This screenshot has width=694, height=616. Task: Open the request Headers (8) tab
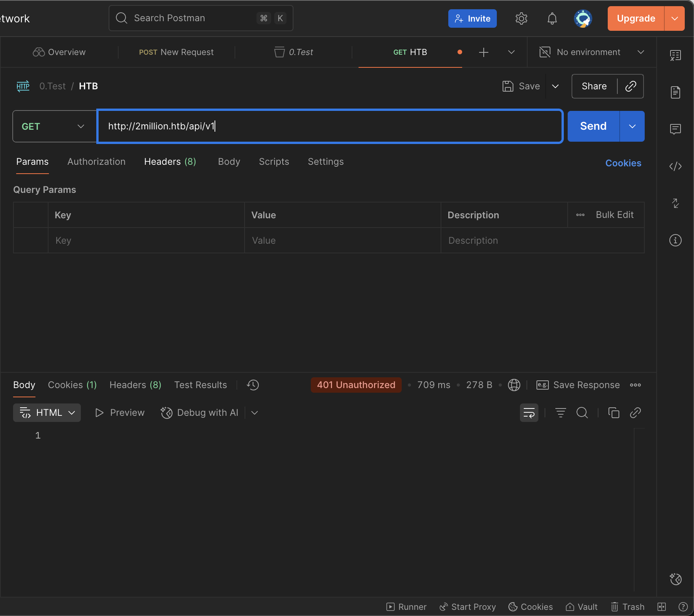[x=170, y=162]
